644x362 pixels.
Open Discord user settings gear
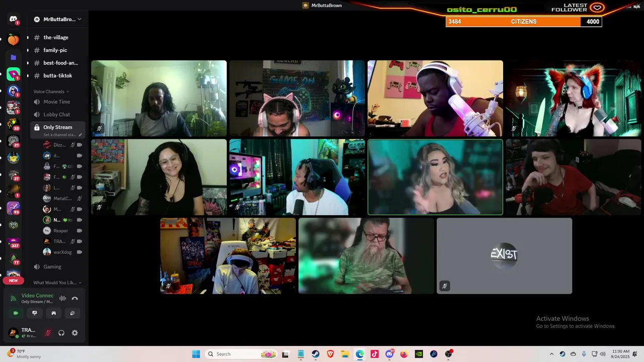(74, 333)
